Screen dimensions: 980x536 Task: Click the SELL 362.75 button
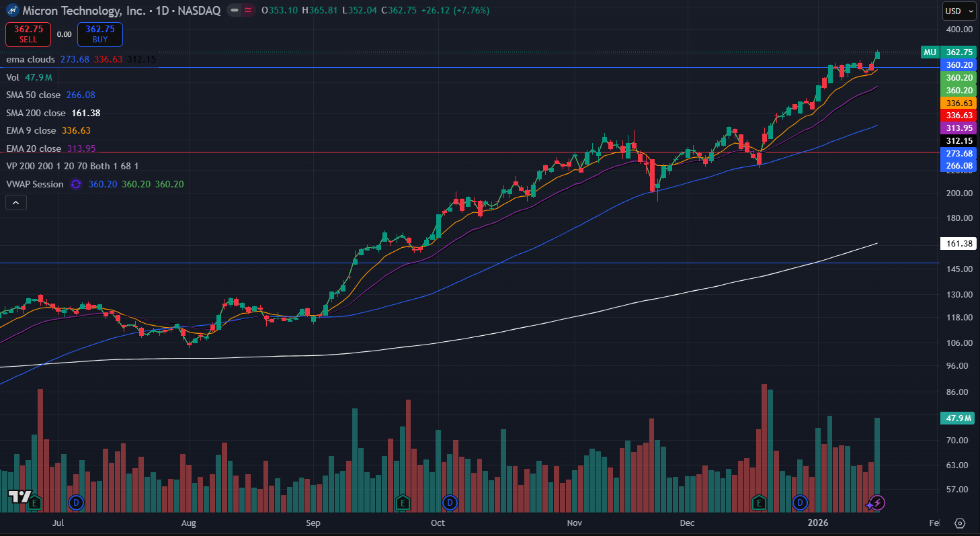click(x=28, y=34)
